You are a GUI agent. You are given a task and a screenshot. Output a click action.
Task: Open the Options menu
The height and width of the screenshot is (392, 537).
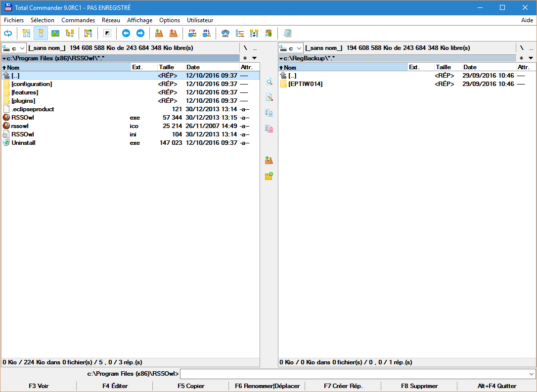(170, 20)
